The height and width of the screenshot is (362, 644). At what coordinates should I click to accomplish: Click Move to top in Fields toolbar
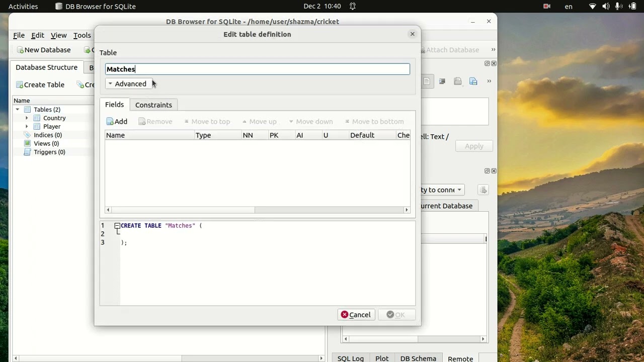[207, 122]
